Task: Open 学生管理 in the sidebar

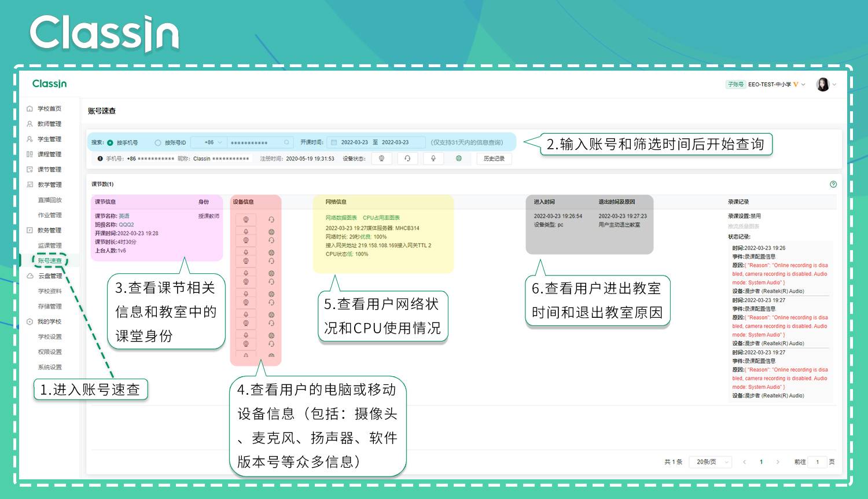Action: point(49,139)
